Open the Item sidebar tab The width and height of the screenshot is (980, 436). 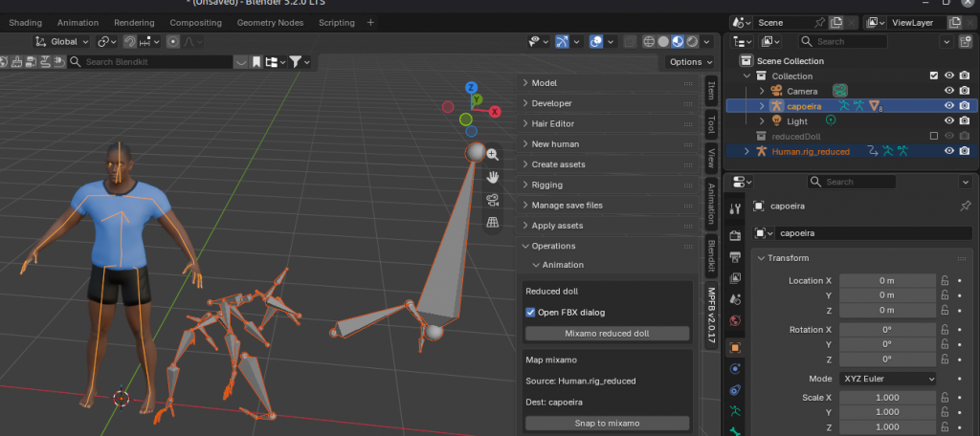(711, 90)
